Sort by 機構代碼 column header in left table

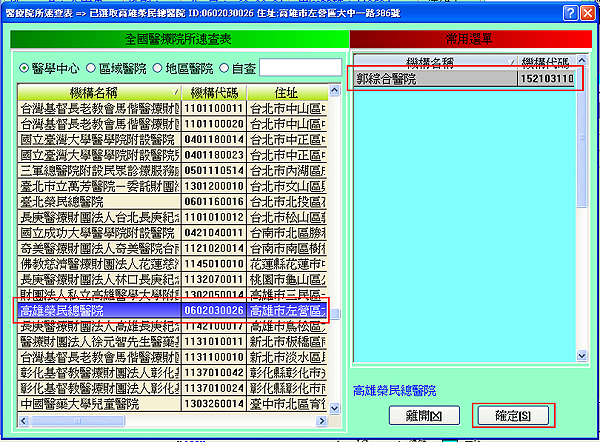pos(211,91)
